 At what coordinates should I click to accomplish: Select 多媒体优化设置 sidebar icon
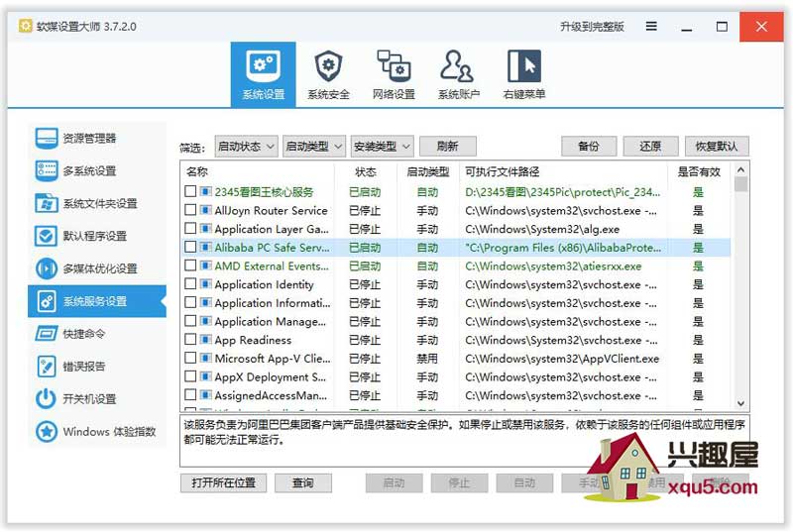(x=46, y=268)
